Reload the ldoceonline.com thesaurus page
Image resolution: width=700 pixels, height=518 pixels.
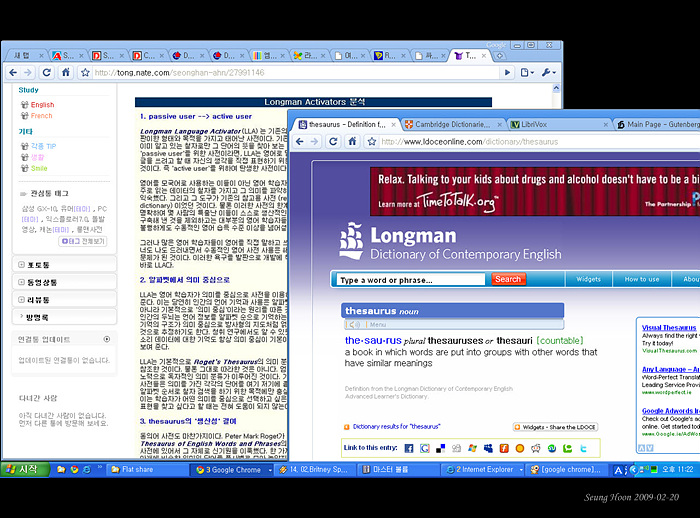[333, 142]
